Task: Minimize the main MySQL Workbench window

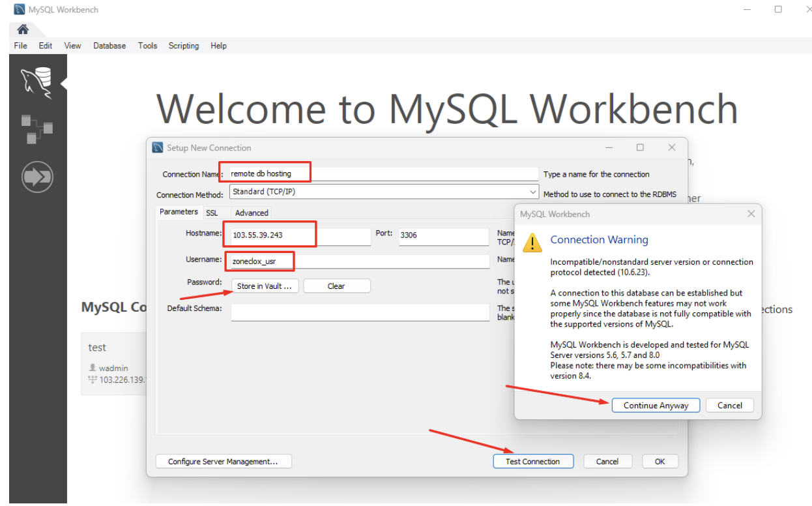Action: click(x=747, y=10)
